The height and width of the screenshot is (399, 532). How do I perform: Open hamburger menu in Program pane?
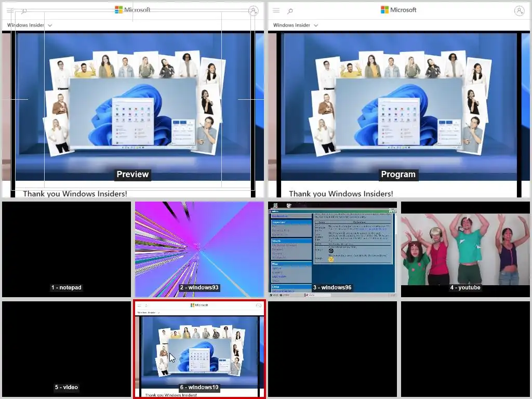pos(276,10)
